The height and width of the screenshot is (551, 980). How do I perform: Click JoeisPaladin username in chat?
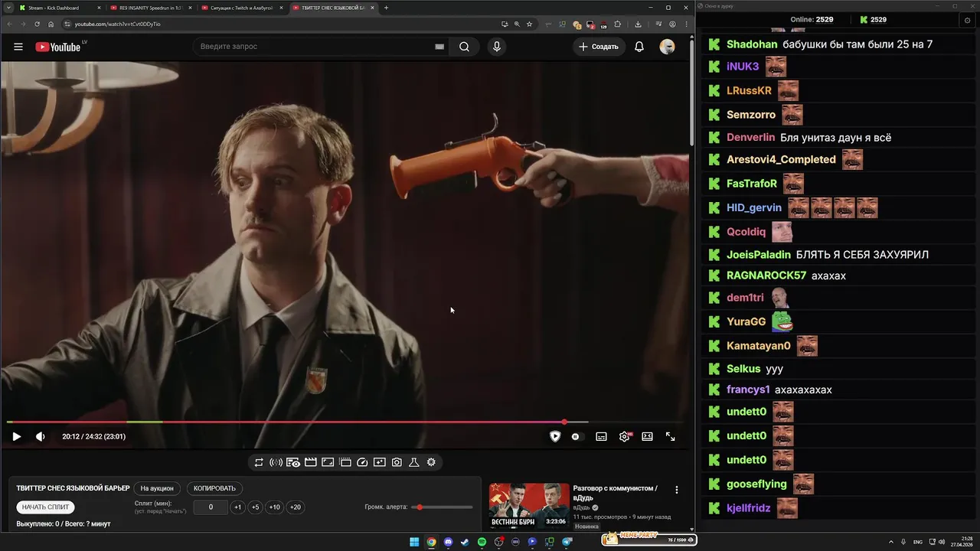(759, 254)
